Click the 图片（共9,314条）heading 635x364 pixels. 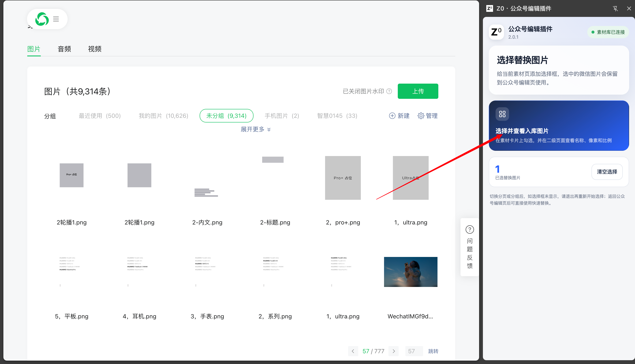click(x=77, y=91)
